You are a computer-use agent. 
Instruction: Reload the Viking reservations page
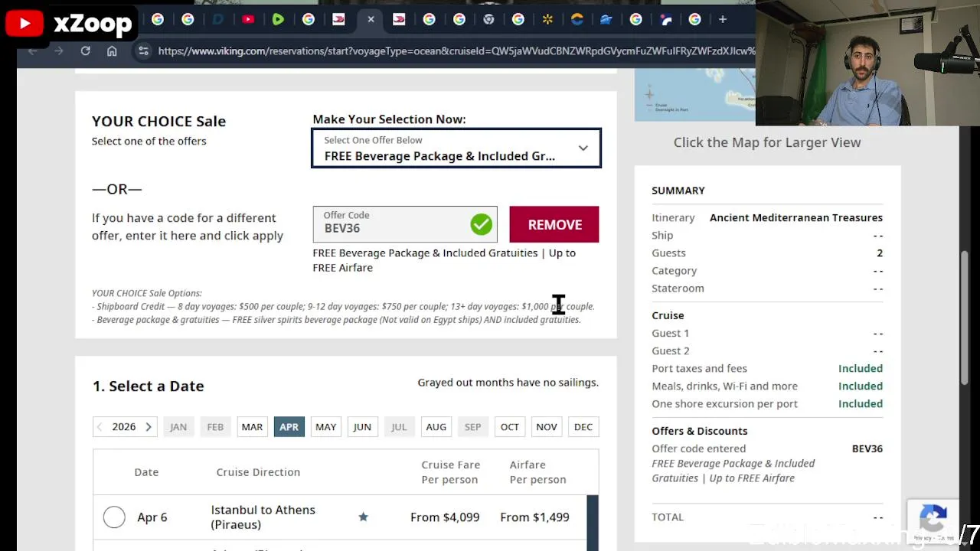(85, 51)
